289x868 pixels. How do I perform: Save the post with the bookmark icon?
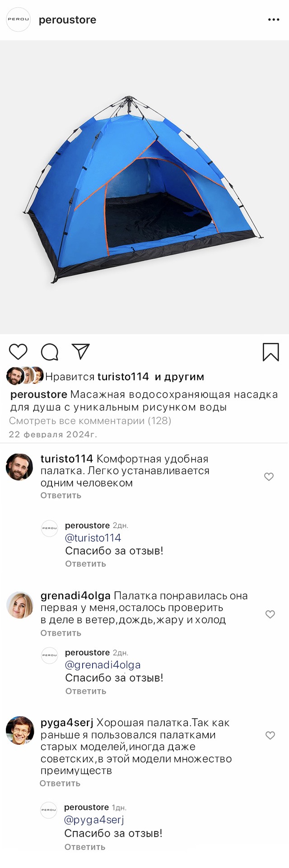click(x=270, y=352)
